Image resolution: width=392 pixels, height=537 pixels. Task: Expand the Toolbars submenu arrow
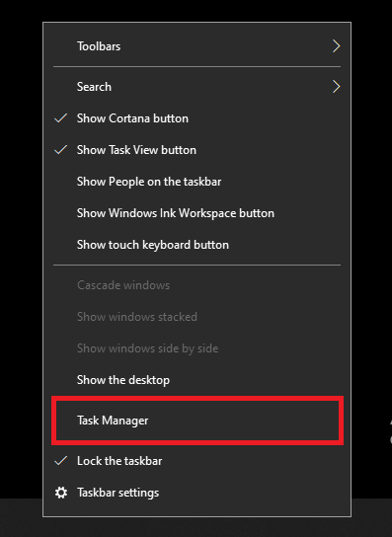(336, 45)
